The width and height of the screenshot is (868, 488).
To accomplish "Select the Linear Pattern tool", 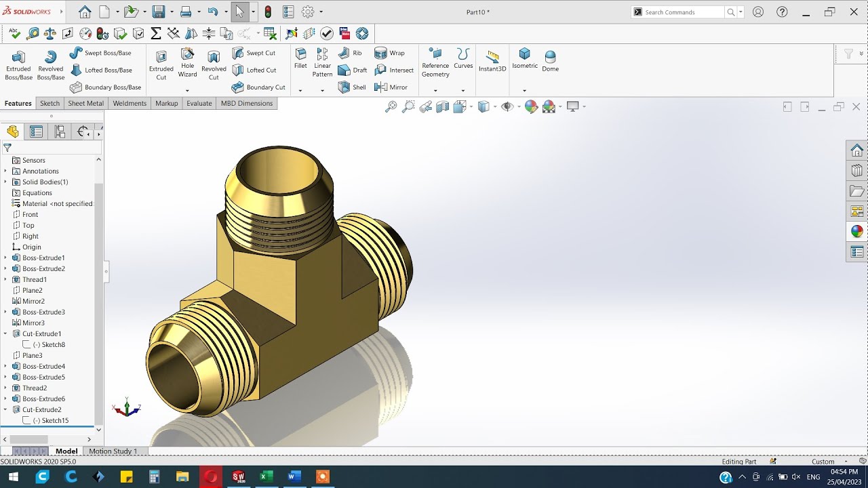I will [x=323, y=63].
